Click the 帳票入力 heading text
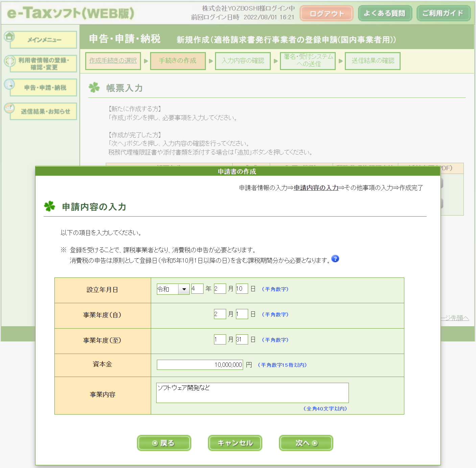This screenshot has height=468, width=476. coord(124,88)
